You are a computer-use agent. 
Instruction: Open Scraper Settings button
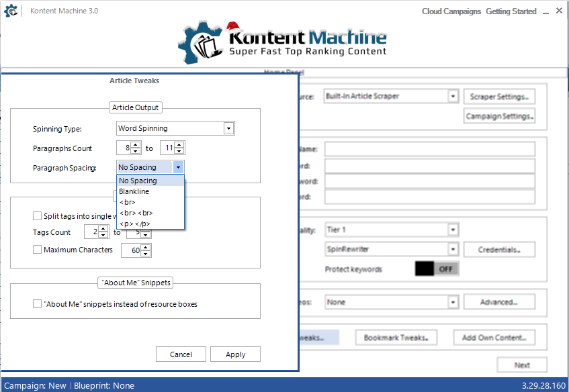click(x=499, y=97)
